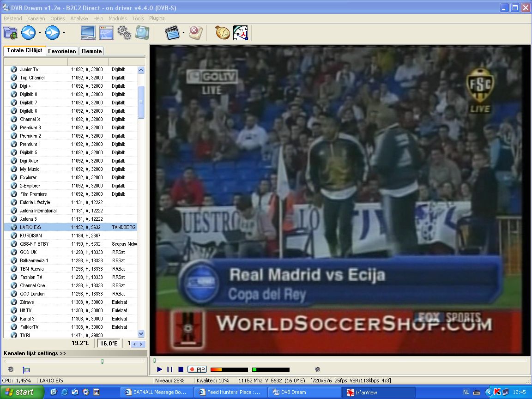Click the notepad with red X icon

click(196, 33)
